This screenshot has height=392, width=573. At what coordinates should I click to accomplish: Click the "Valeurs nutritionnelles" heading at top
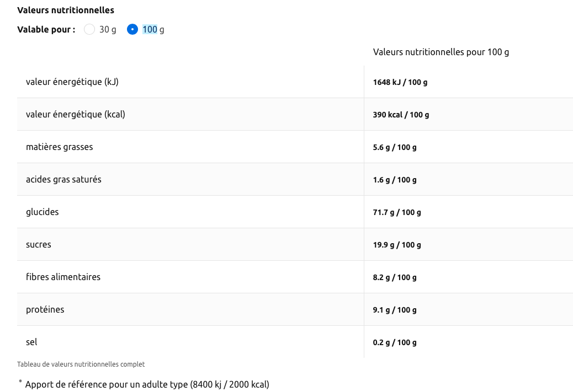click(x=66, y=10)
